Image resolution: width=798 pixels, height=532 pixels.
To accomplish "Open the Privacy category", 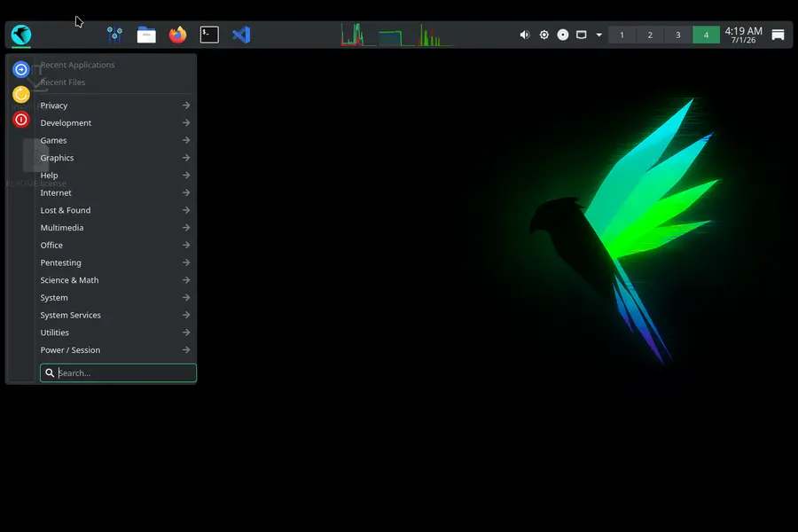I will click(115, 106).
